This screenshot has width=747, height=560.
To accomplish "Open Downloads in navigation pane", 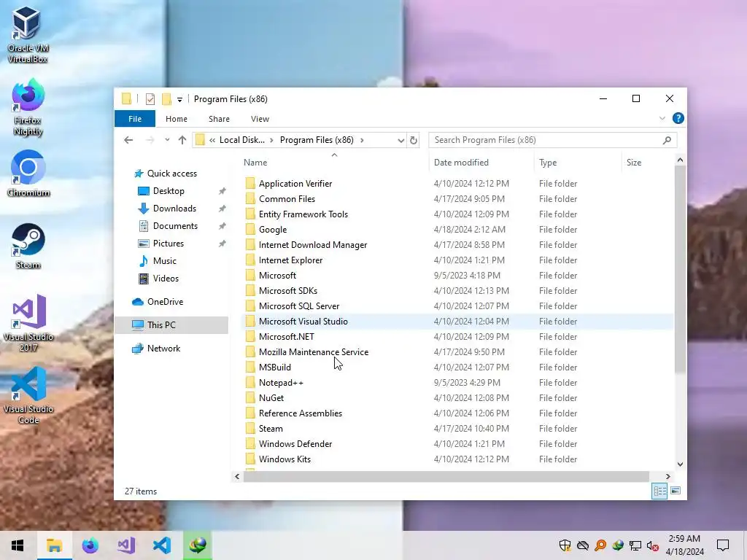I will tap(174, 209).
